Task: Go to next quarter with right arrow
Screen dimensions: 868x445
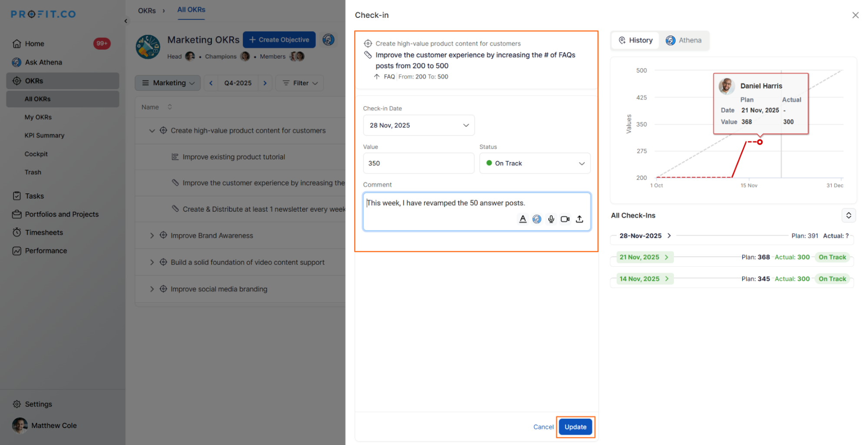Action: 265,83
